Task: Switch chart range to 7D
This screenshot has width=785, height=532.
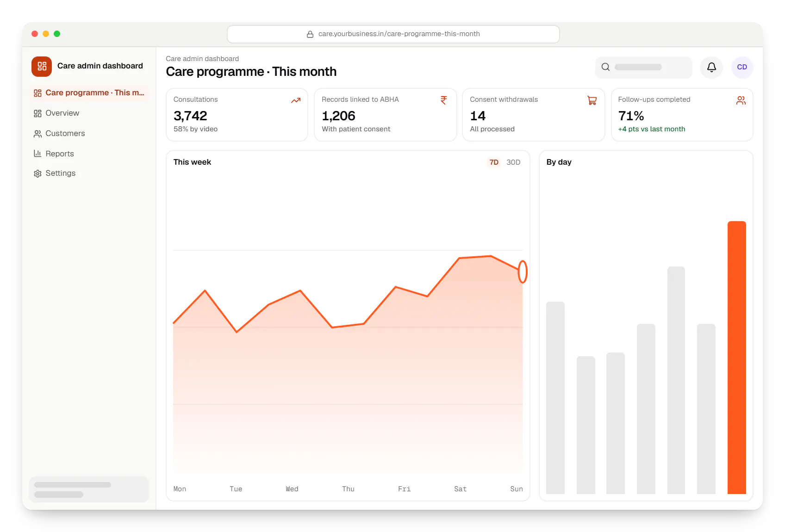Action: tap(494, 162)
